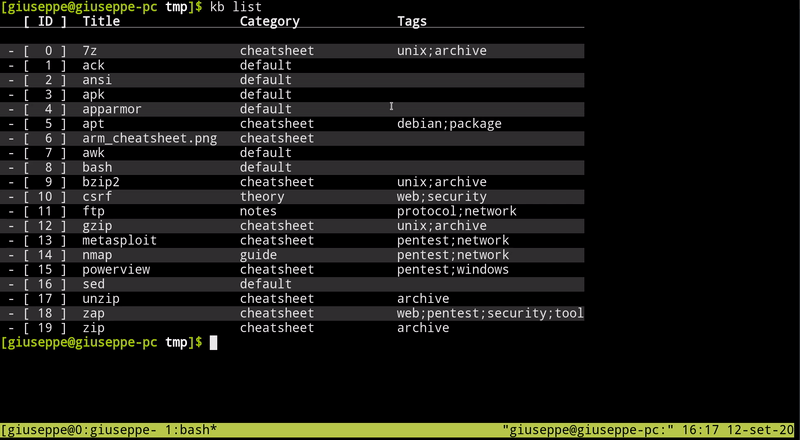Screen dimensions: 800x440
Task: Place cursor at the empty shell prompt
Action: (213, 343)
